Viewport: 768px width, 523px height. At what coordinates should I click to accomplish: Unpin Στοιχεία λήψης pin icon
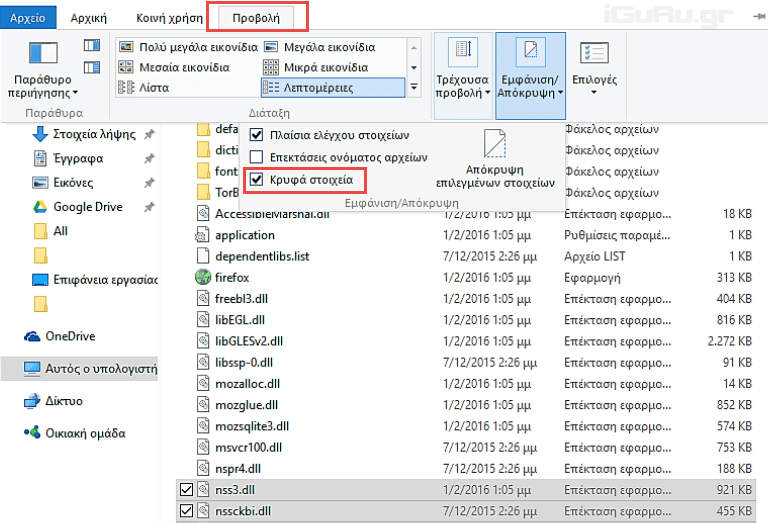149,134
